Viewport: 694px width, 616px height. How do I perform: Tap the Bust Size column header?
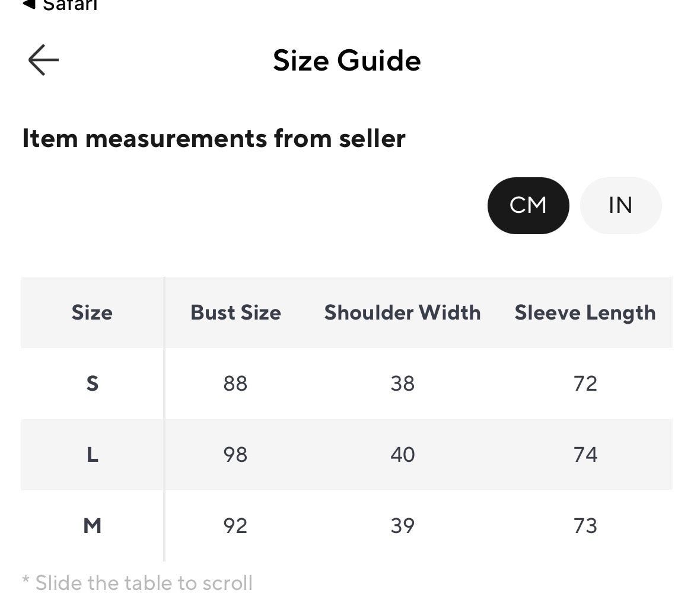235,312
